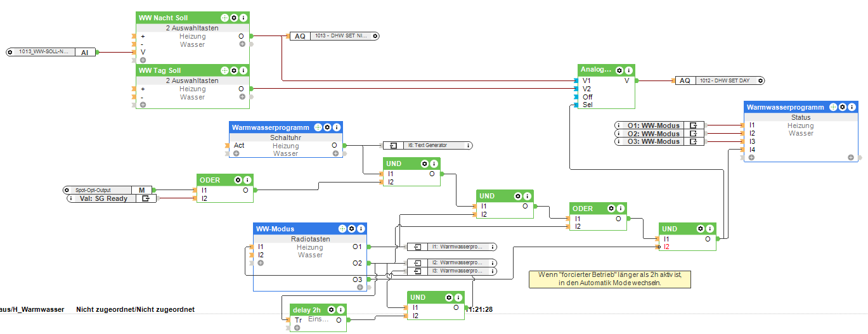The width and height of the screenshot is (868, 334).
Task: Click the Radiotasten label in WW-Modus
Action: pyautogui.click(x=309, y=239)
